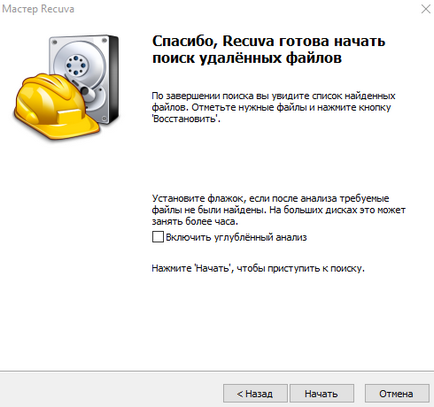
Task: Click the heading 'Спасибо, Recuva готова начать'
Action: click(x=269, y=41)
